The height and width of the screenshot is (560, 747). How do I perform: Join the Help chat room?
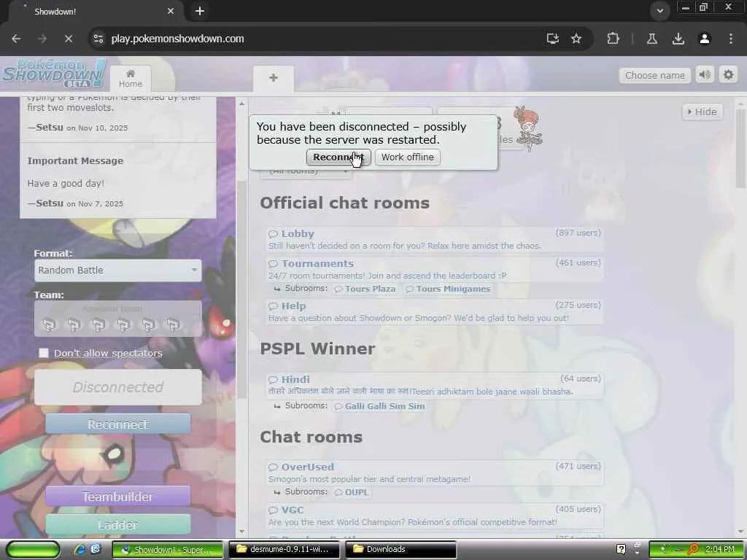(x=434, y=312)
